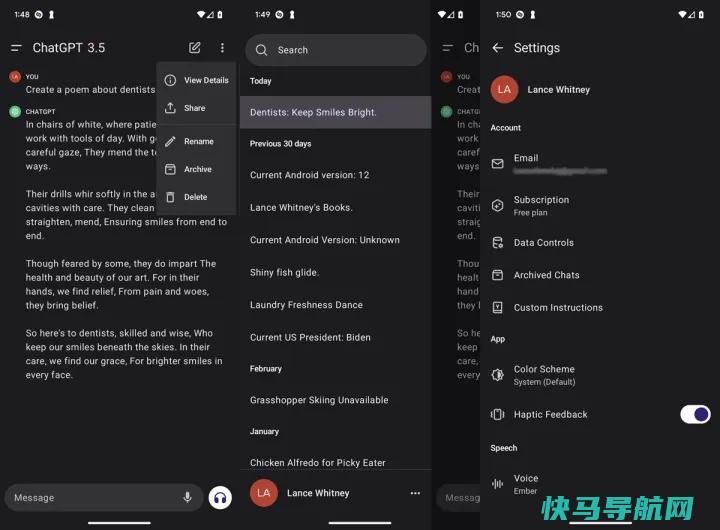
Task: Click the Archive box icon in menu
Action: click(x=170, y=169)
